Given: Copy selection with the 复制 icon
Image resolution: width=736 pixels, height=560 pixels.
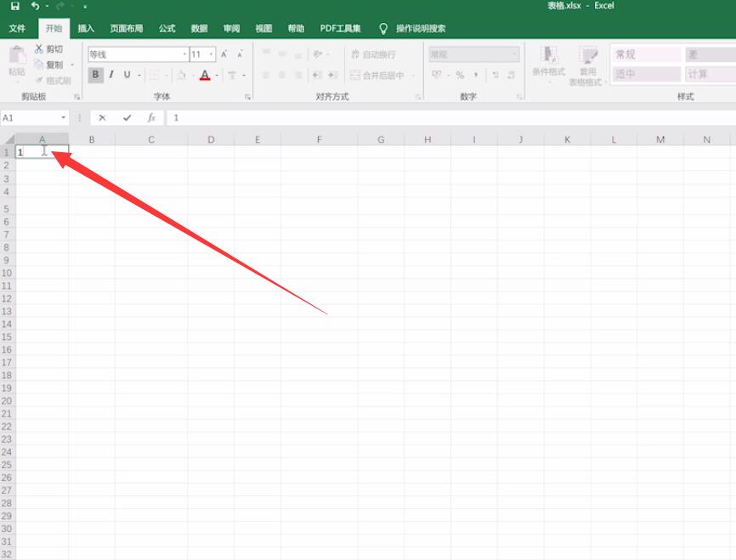Looking at the screenshot, I should [39, 65].
